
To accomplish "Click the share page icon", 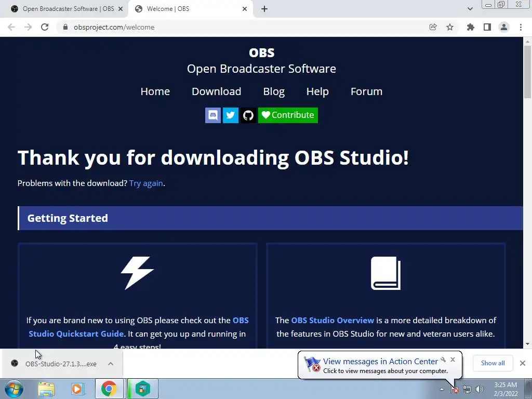I will click(x=433, y=27).
